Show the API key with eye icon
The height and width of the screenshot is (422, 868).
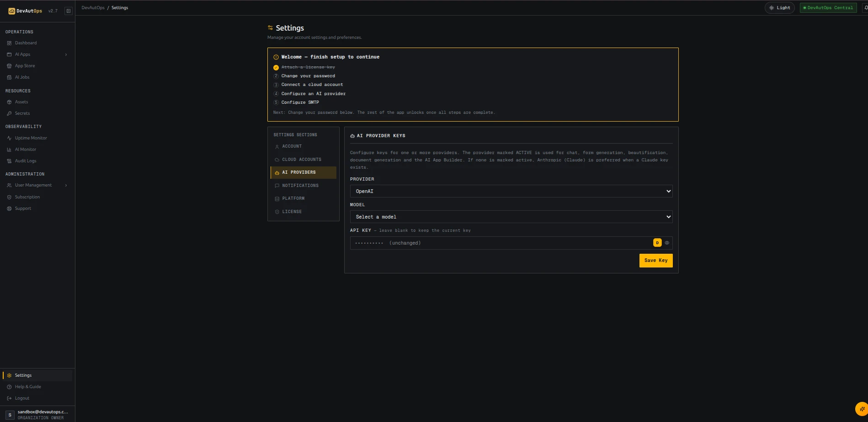[667, 243]
